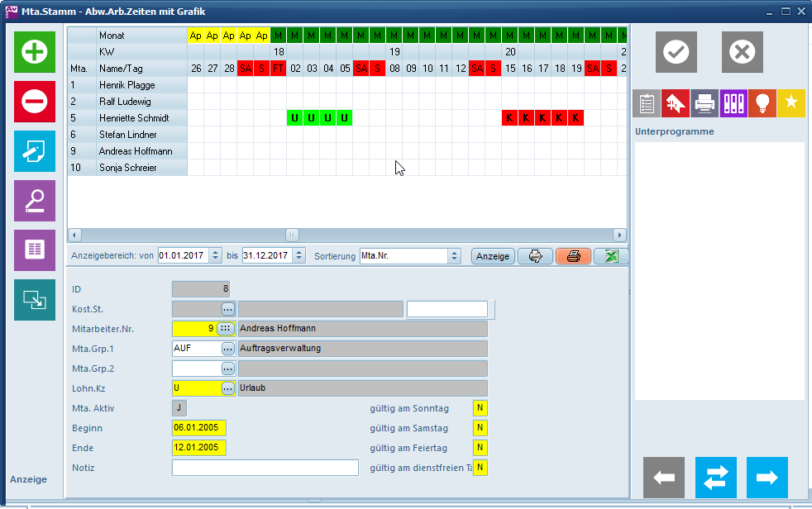Toggle gültig am Sonntag N flag

(x=480, y=408)
